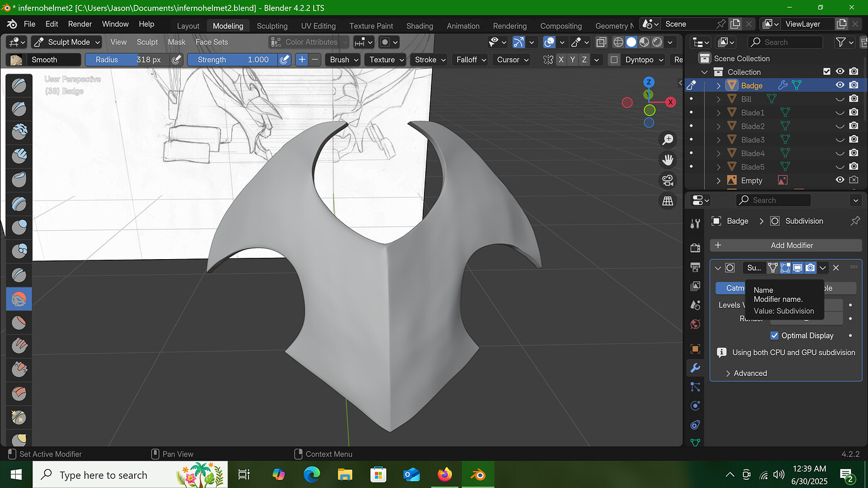Screen dimensions: 868x488
Task: Select the topmost sculpt brush in toolbar
Action: (19, 85)
